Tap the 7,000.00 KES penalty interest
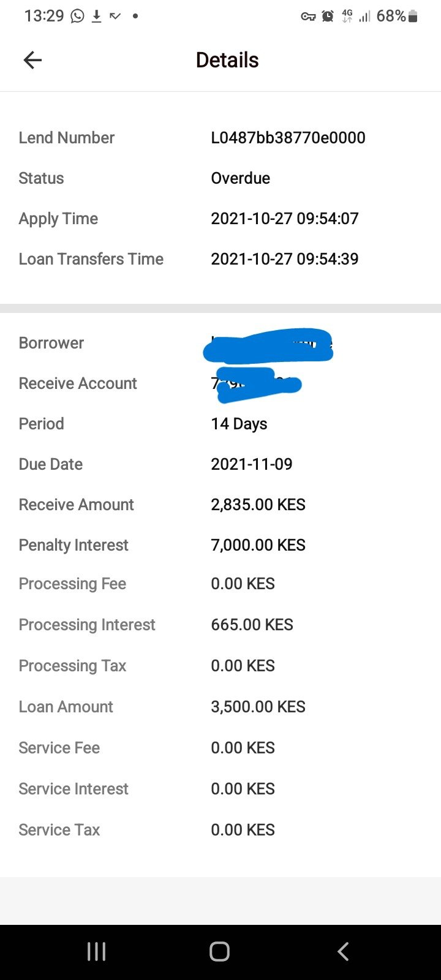 (258, 545)
